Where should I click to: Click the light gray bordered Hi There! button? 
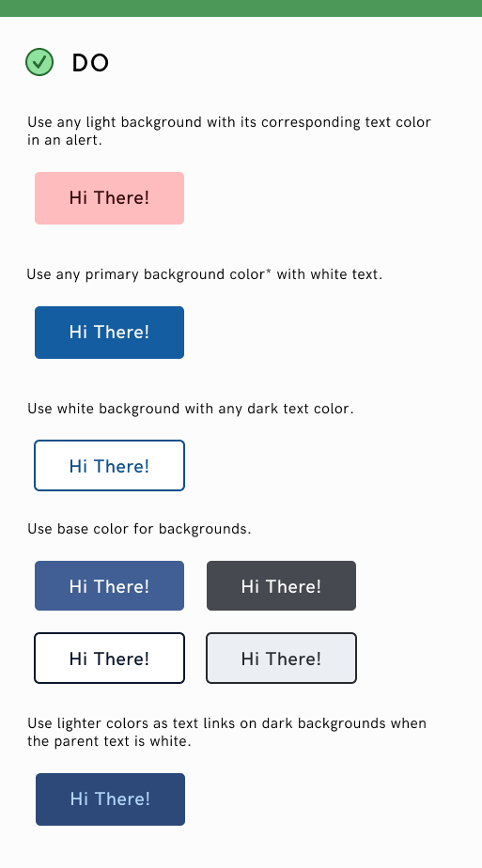tap(281, 659)
